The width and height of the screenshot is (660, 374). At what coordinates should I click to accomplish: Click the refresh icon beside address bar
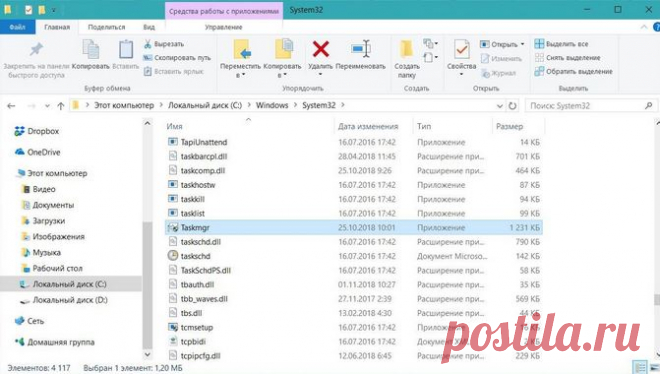(x=512, y=106)
